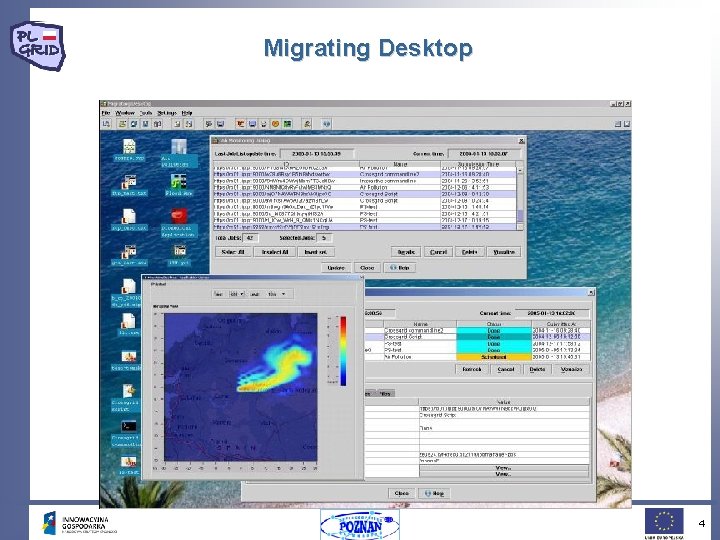Open the Help menu in menu bar
Screen dimensions: 720x540
coord(187,113)
